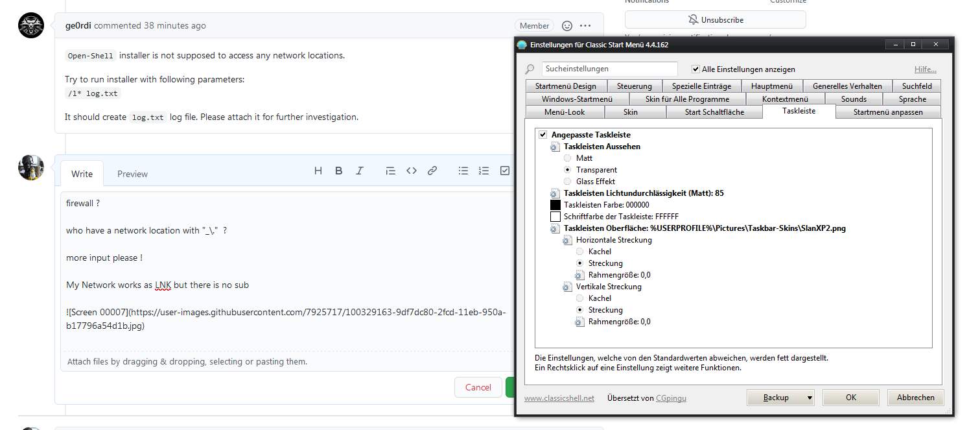980x430 pixels.
Task: Insert a numbered list in comment
Action: tap(484, 171)
